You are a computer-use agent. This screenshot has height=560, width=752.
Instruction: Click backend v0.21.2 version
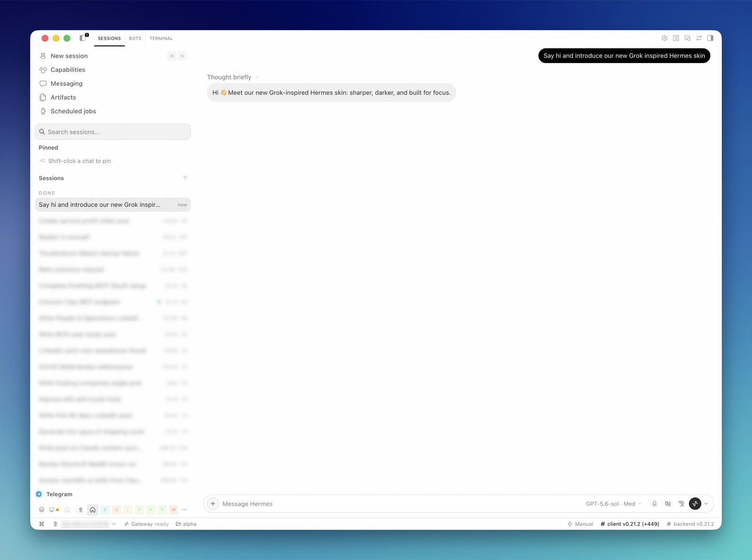690,524
